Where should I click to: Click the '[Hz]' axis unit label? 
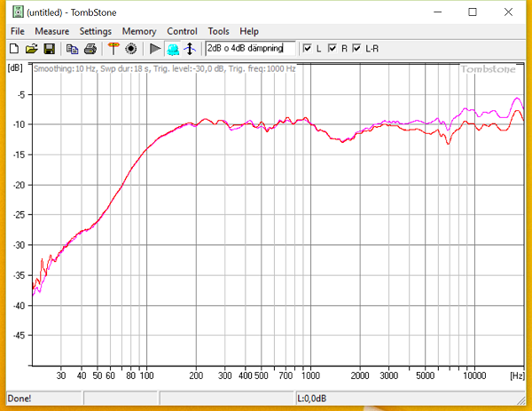coord(518,375)
